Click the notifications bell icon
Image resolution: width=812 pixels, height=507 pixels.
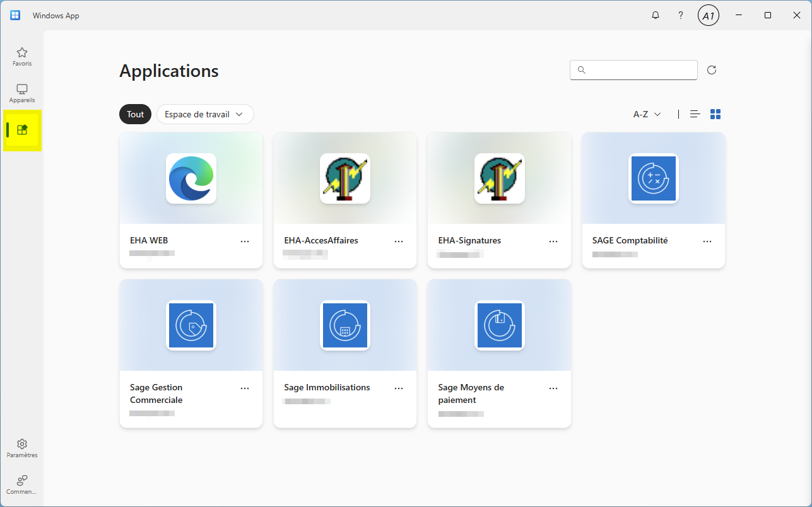click(x=656, y=16)
